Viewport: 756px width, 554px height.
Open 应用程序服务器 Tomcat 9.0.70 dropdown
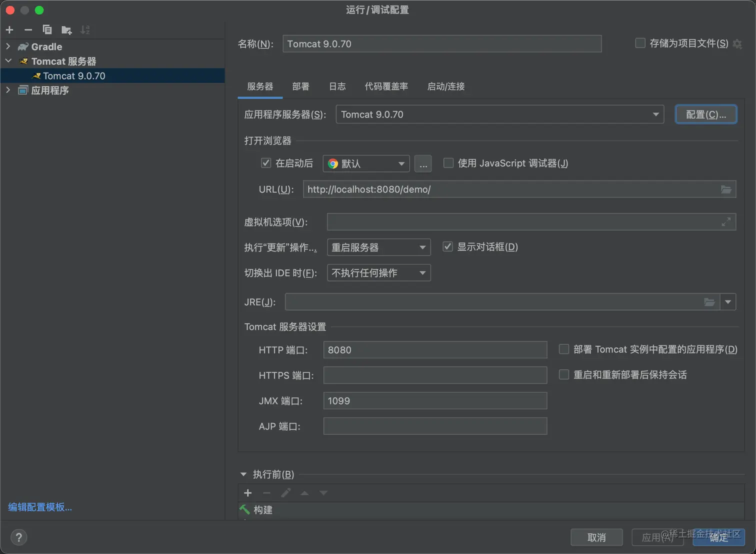point(500,114)
